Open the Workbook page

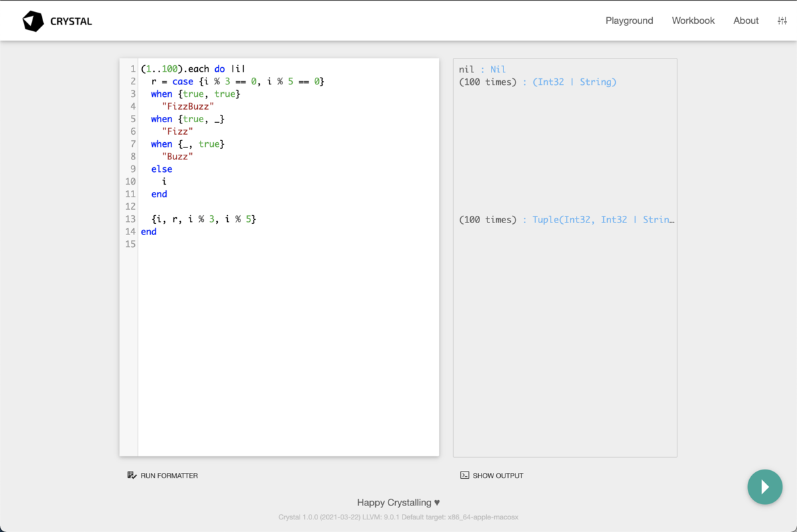693,21
